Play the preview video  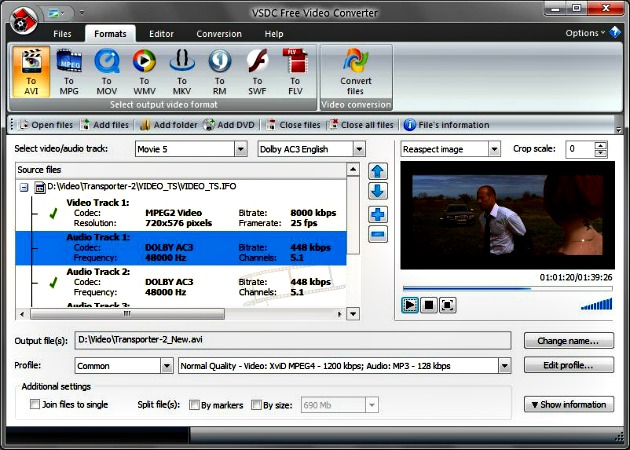pos(410,305)
